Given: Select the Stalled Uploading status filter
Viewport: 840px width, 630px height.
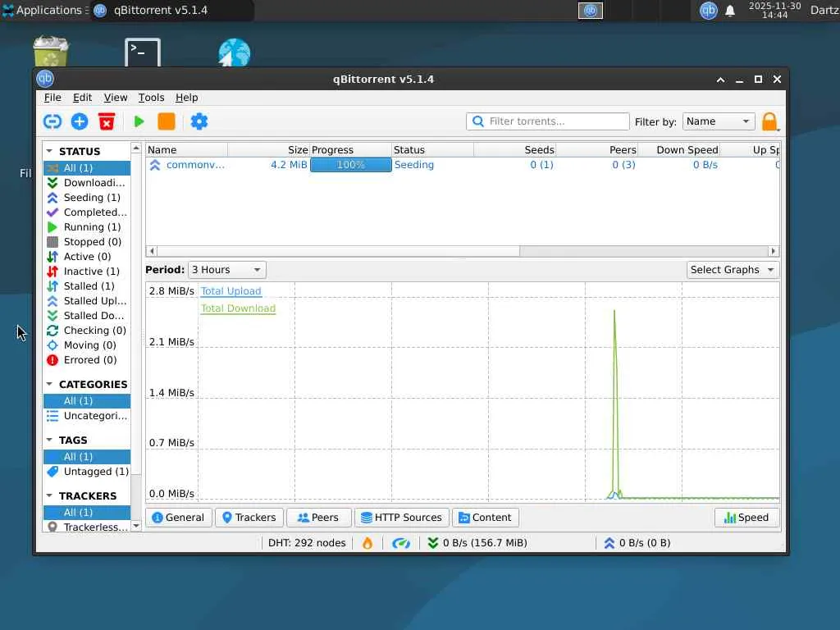Looking at the screenshot, I should (87, 300).
